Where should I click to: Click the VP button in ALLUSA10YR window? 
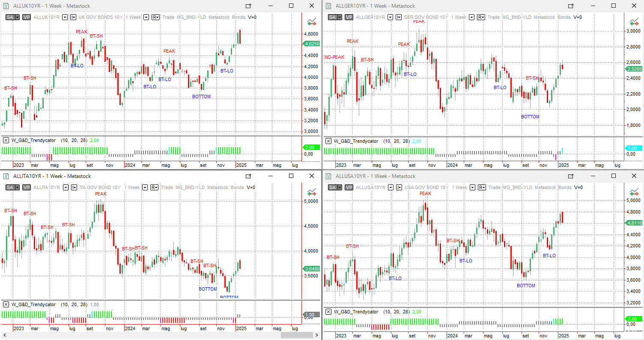(x=349, y=187)
